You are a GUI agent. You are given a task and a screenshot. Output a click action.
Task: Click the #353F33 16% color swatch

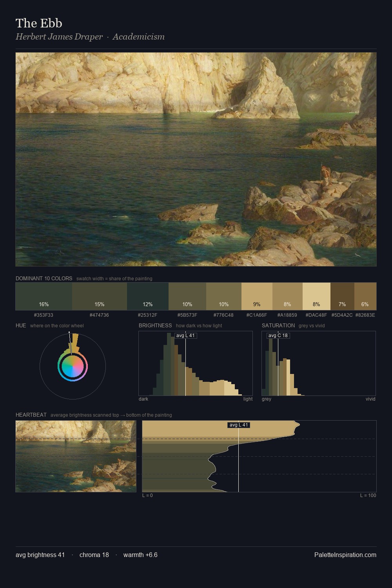click(x=44, y=296)
